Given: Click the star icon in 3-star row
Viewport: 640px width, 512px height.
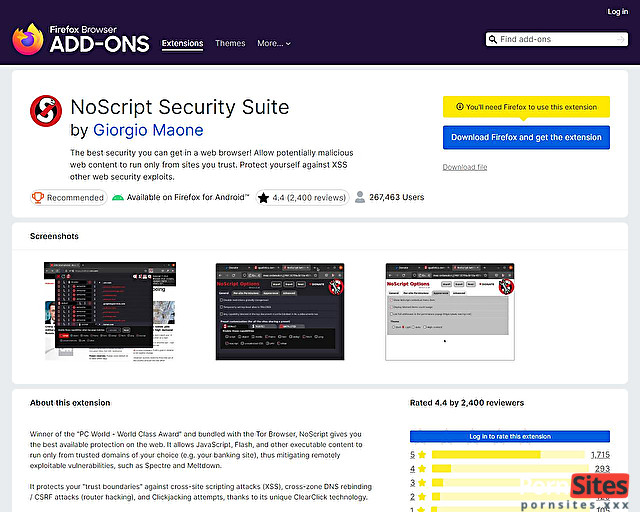Looking at the screenshot, I should pos(422,482).
